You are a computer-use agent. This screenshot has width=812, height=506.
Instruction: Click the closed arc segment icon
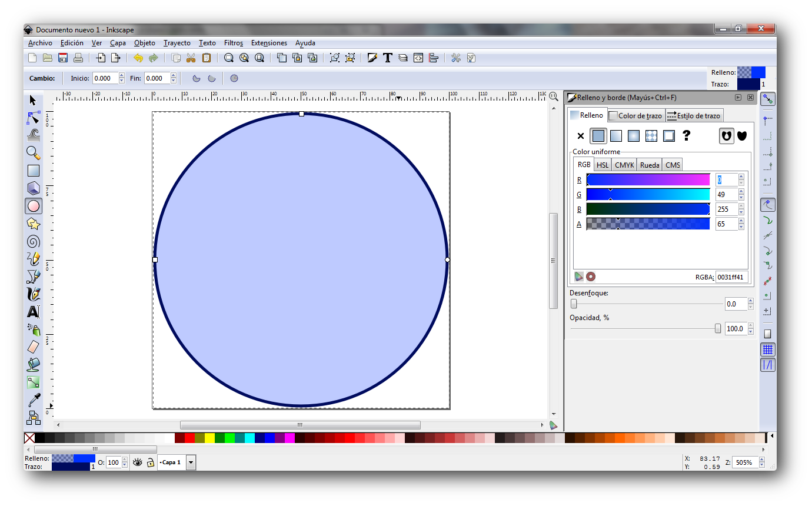(197, 78)
